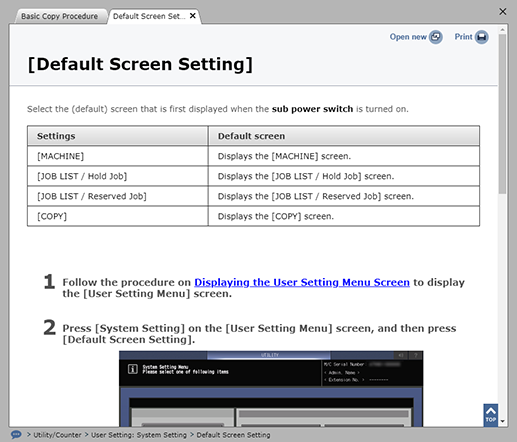
Task: Click User Setting: System Setting breadcrumb
Action: [139, 435]
